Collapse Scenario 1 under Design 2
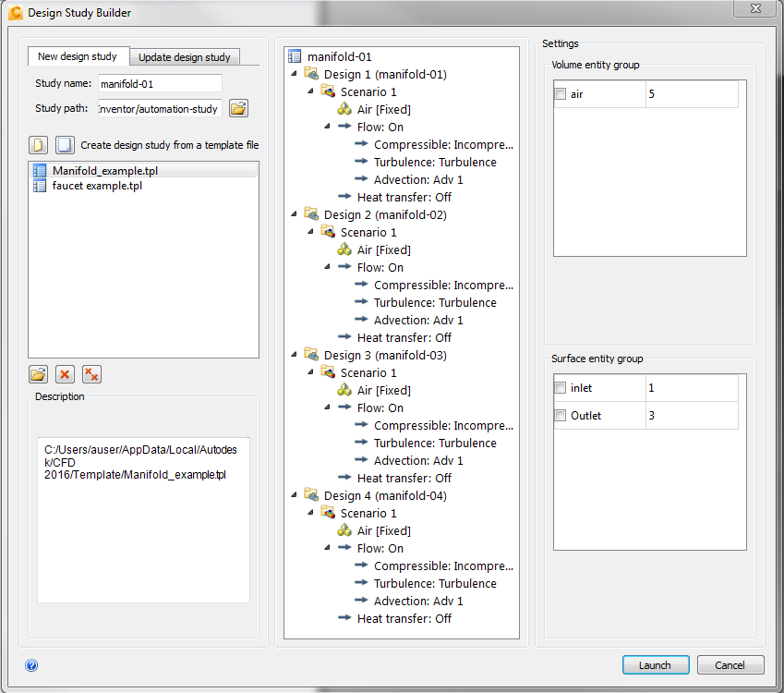The height and width of the screenshot is (693, 784). [x=310, y=231]
